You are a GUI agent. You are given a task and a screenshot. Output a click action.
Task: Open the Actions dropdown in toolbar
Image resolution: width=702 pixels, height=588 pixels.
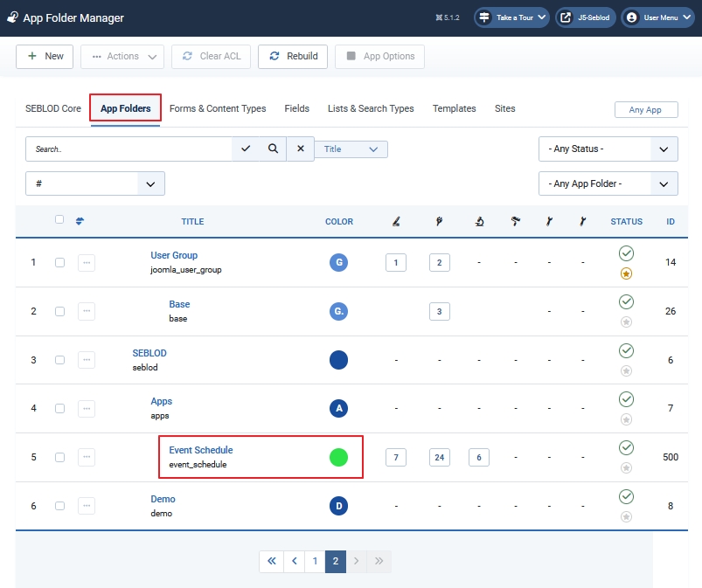coord(122,56)
